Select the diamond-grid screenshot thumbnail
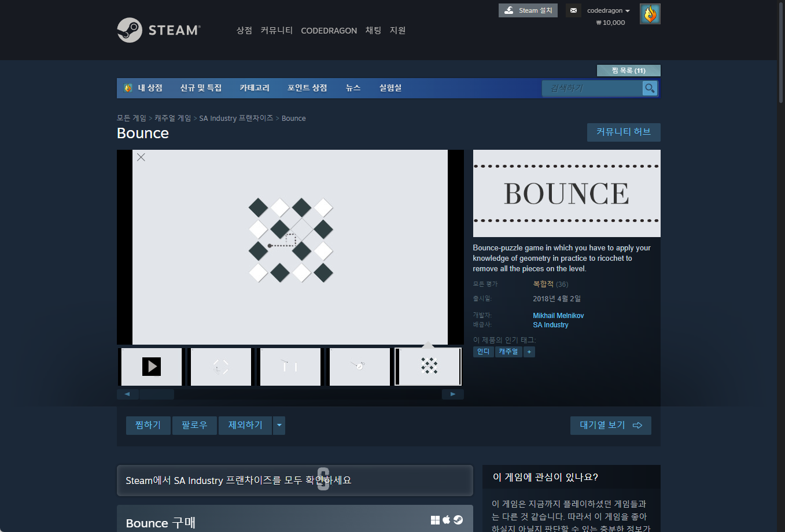The width and height of the screenshot is (785, 532). click(429, 367)
